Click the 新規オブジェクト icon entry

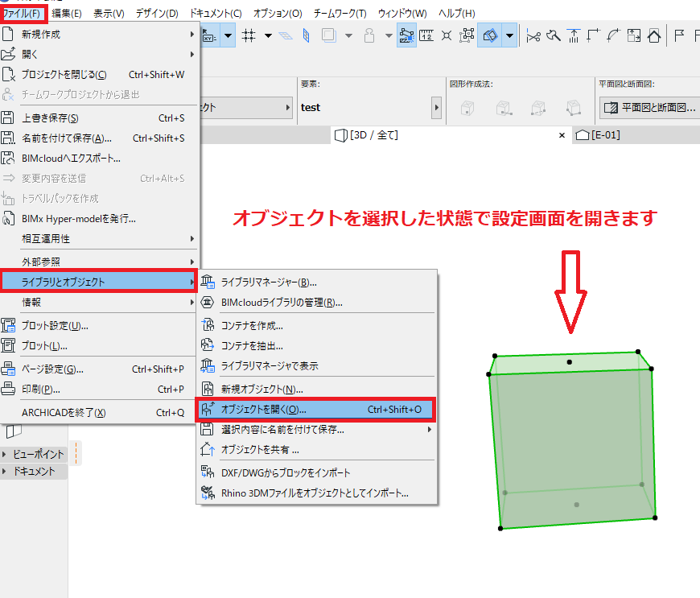pyautogui.click(x=208, y=389)
